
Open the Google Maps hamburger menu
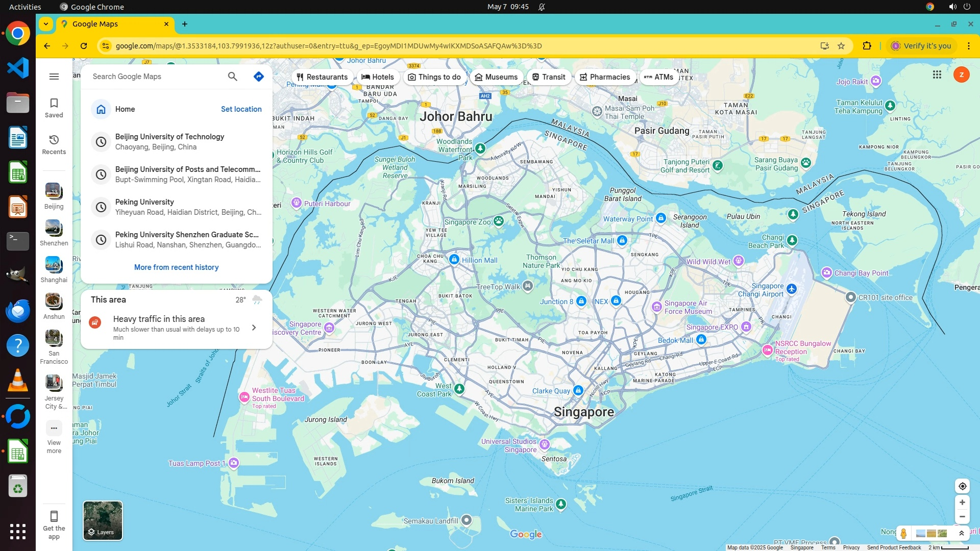pyautogui.click(x=54, y=77)
